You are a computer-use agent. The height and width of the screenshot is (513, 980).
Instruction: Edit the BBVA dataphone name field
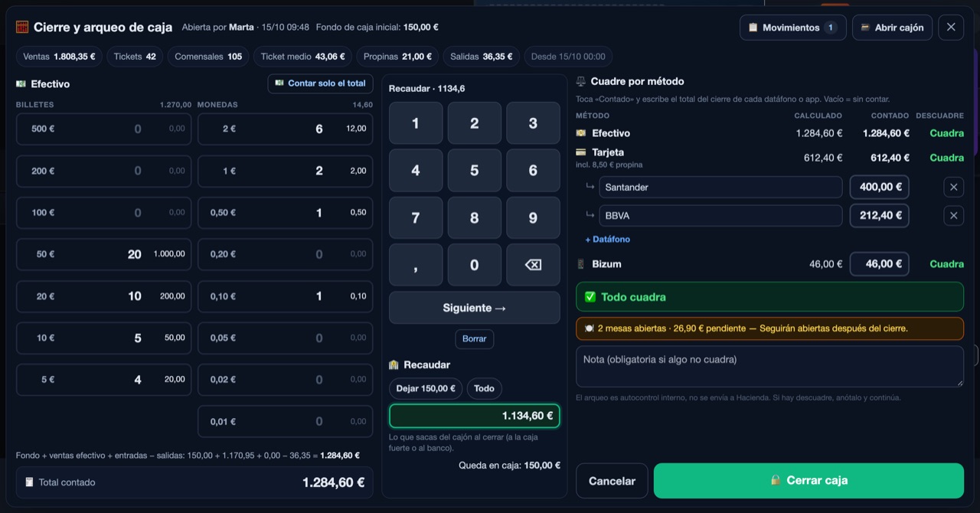point(720,216)
